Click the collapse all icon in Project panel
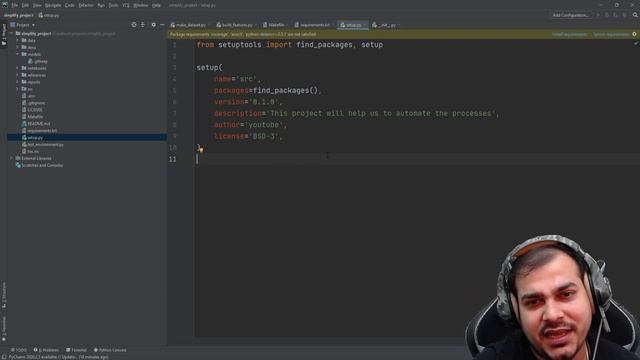 click(143, 25)
